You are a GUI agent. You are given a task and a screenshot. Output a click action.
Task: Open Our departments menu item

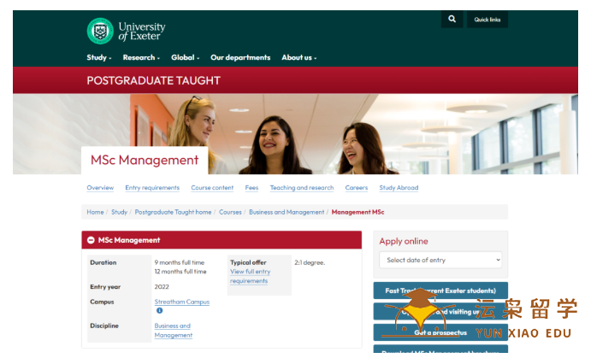(x=240, y=57)
